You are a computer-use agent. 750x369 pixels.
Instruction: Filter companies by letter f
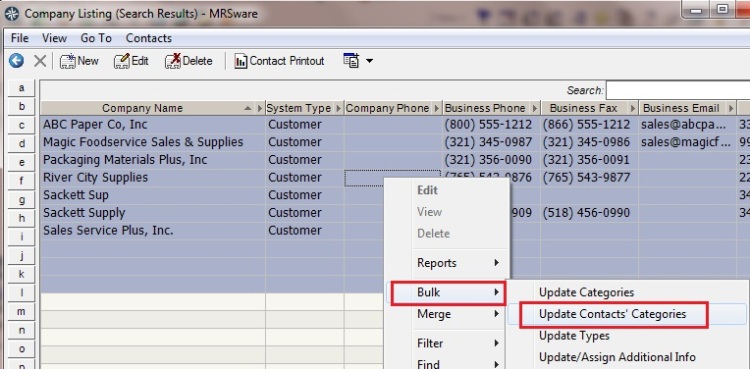(x=22, y=181)
